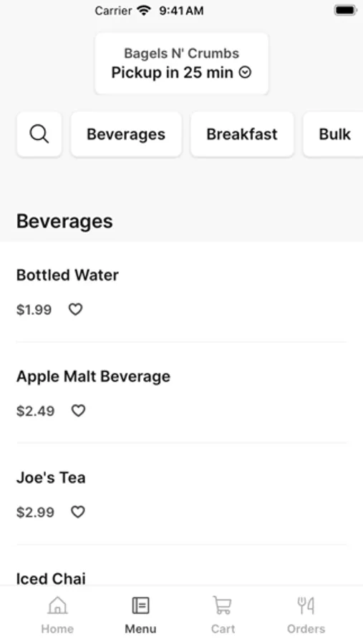Click the battery indicator icon
The image size is (363, 644).
tap(345, 10)
